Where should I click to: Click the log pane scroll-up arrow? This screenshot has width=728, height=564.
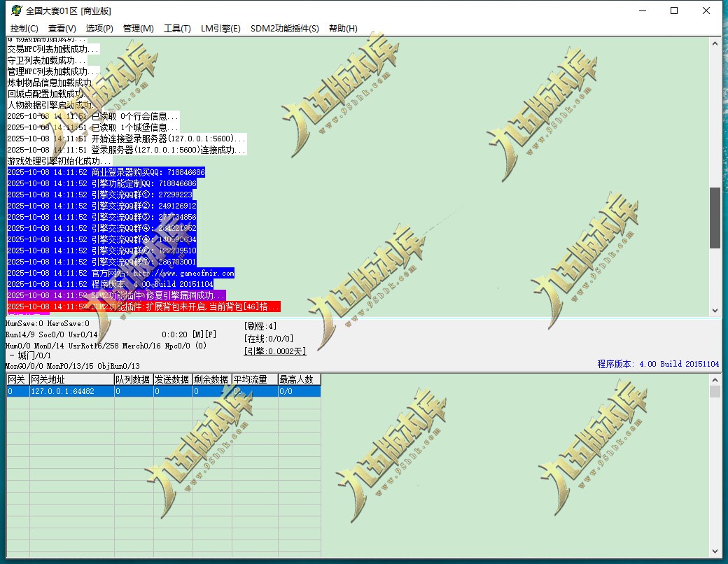715,43
